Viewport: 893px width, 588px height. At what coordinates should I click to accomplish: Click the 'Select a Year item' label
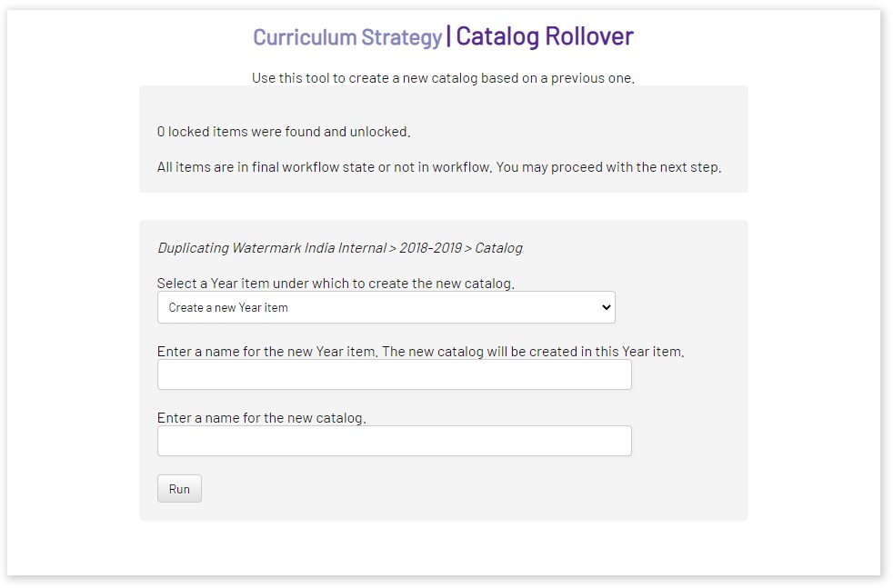[336, 284]
